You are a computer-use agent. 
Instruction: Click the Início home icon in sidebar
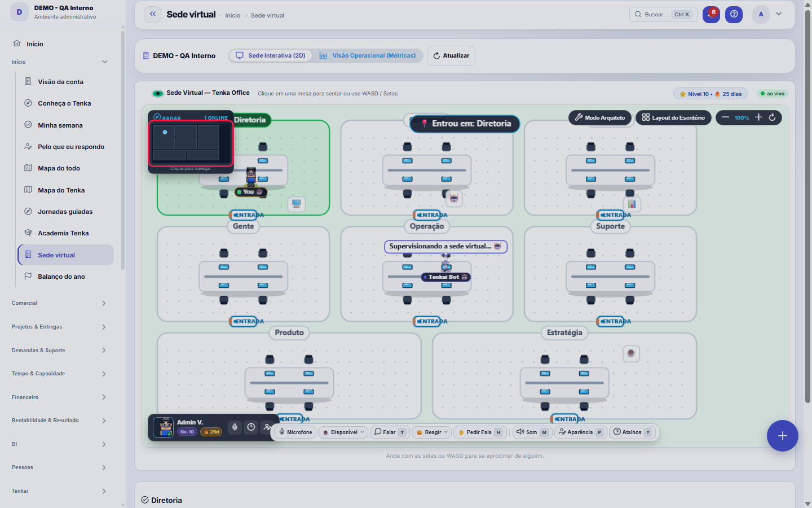(x=17, y=43)
